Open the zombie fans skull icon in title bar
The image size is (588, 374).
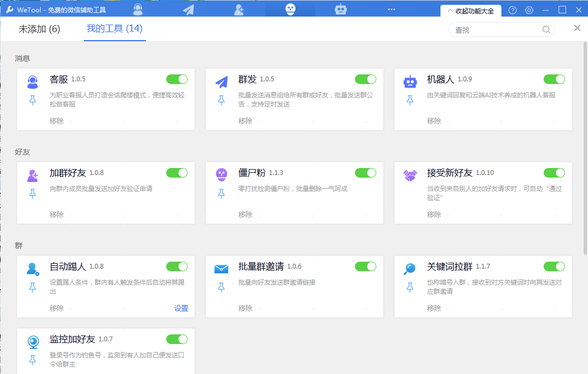[290, 9]
